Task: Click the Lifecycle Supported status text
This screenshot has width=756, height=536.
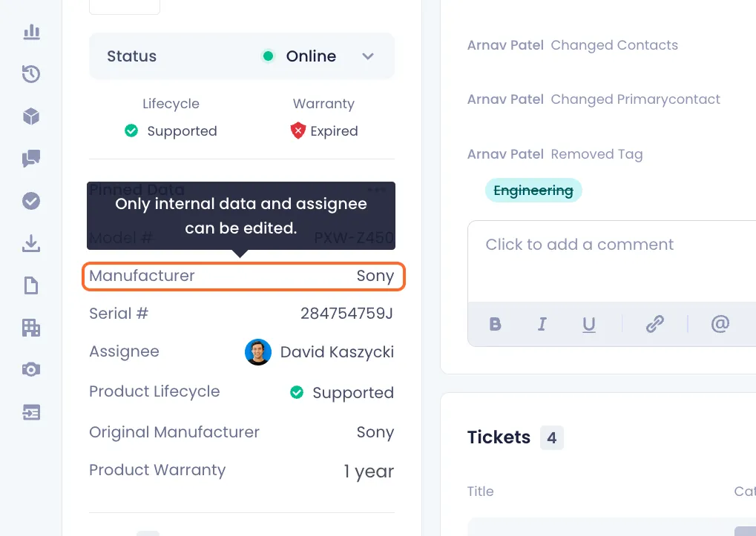Action: (x=182, y=131)
